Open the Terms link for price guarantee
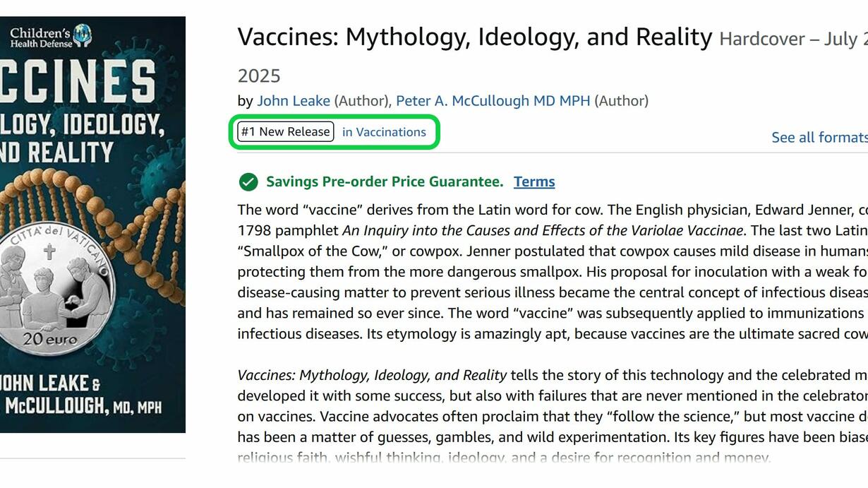 (534, 182)
